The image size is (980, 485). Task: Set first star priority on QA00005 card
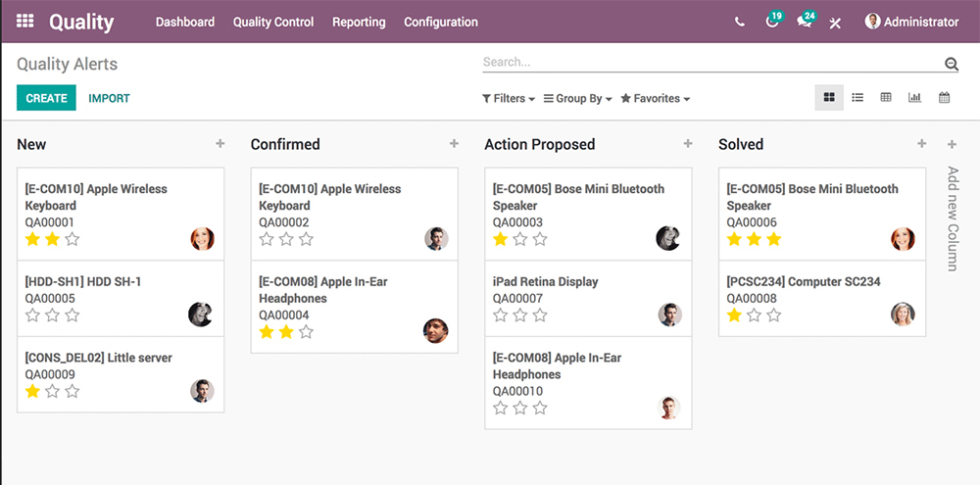[32, 315]
